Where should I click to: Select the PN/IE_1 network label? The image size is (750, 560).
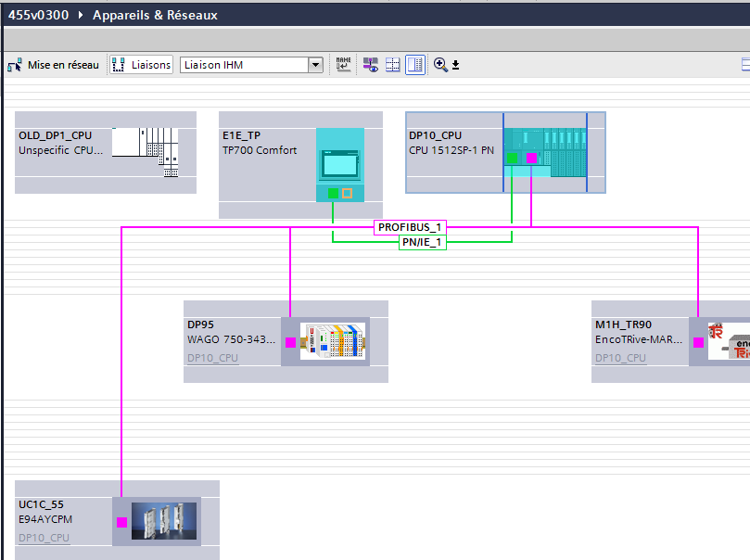tap(423, 242)
